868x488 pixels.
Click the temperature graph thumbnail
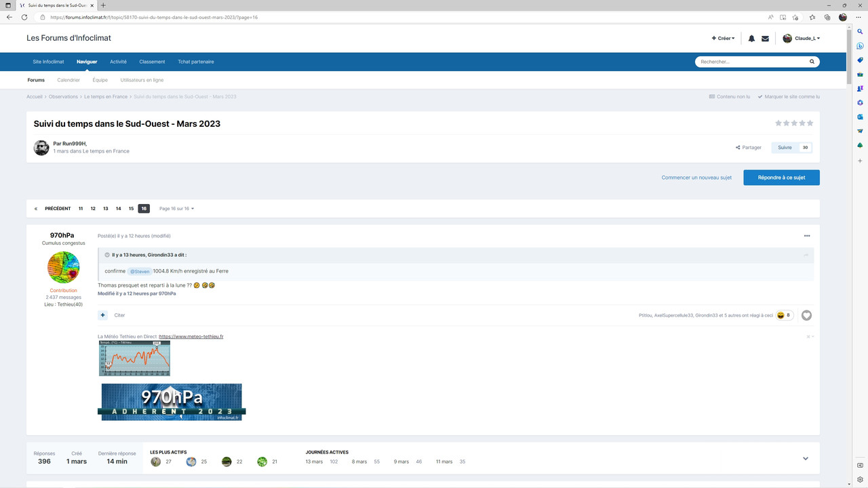pos(134,359)
